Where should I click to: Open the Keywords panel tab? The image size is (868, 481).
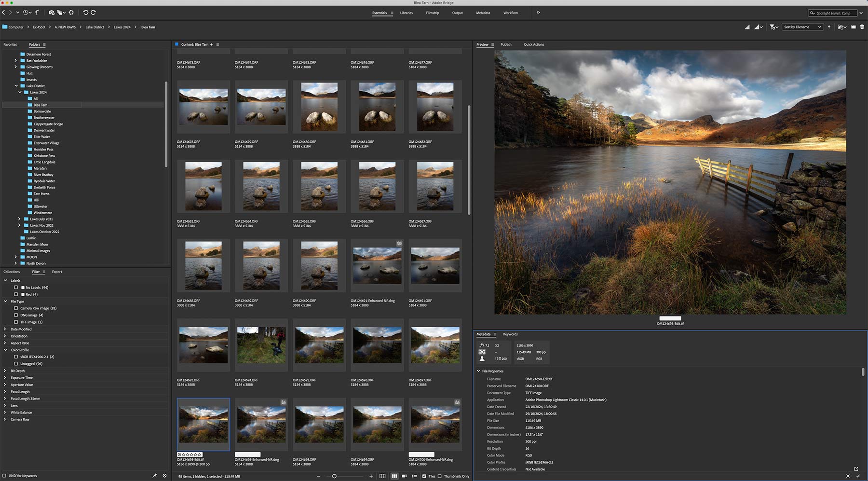tap(511, 334)
